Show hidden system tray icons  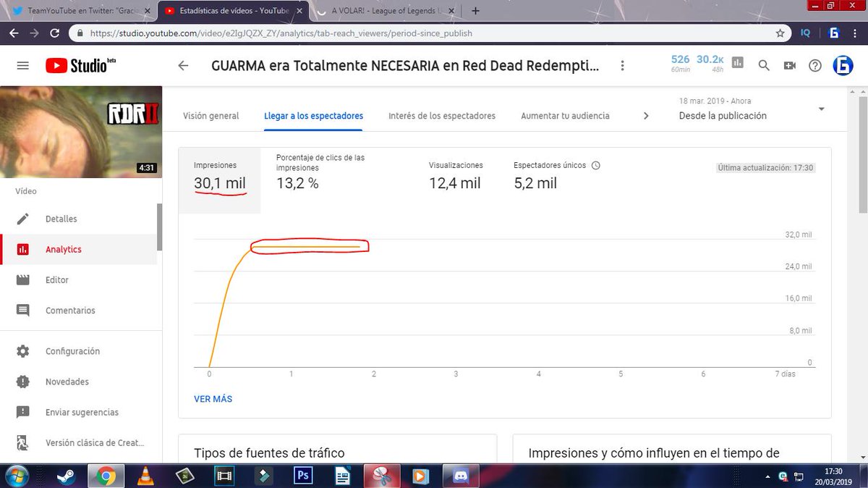(x=768, y=476)
